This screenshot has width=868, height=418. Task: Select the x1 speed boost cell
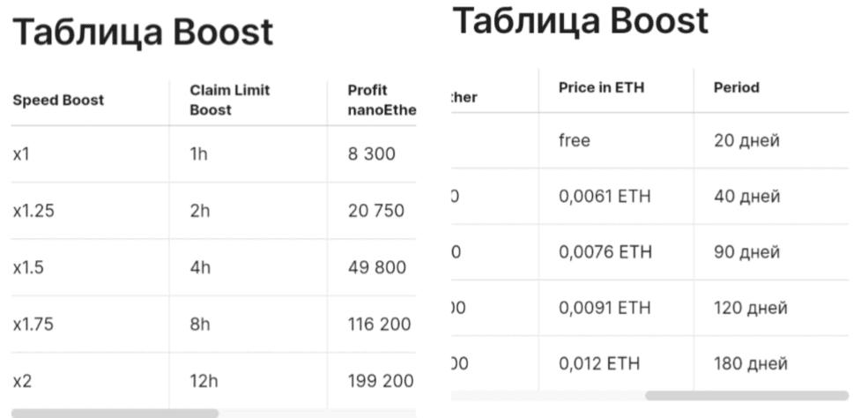pyautogui.click(x=22, y=154)
